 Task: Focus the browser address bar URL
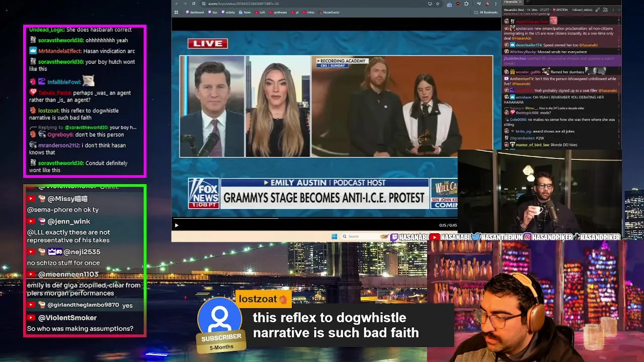[244, 4]
